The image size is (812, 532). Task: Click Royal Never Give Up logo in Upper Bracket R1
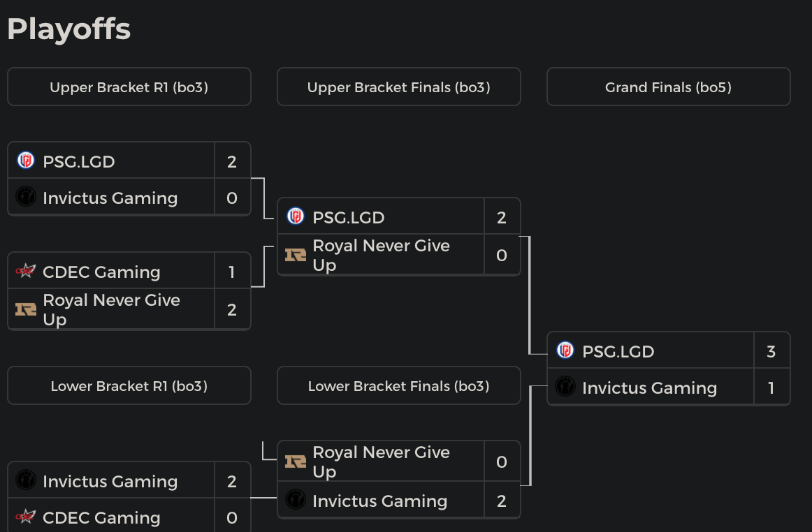[26, 309]
